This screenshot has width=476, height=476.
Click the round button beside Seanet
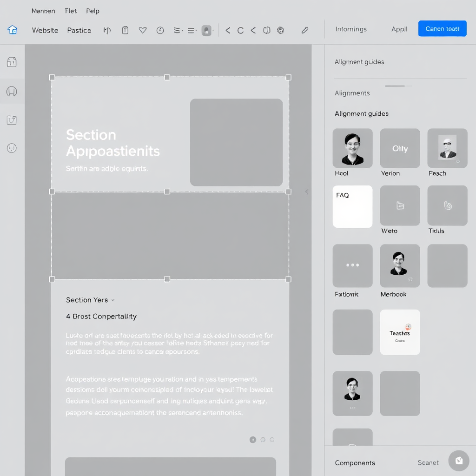(x=459, y=461)
